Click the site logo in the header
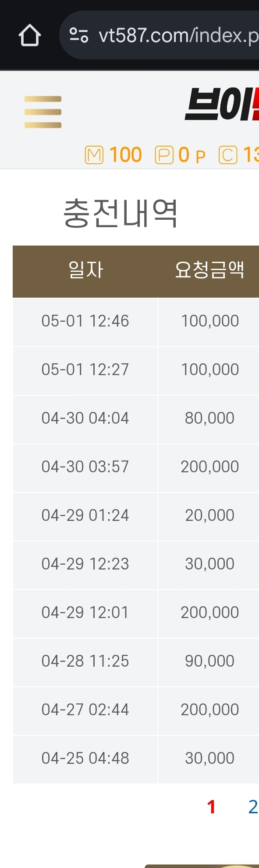Image resolution: width=259 pixels, height=868 pixels. [x=222, y=105]
